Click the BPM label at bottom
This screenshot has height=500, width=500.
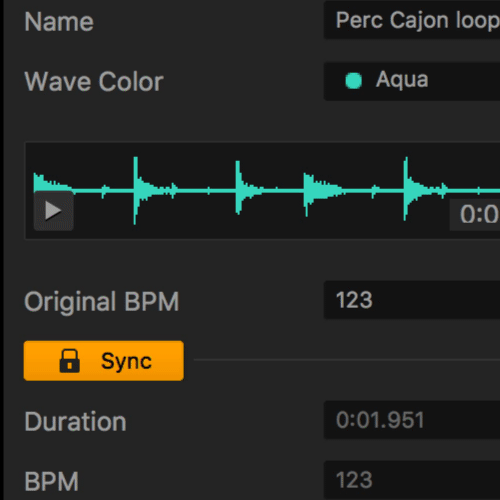click(52, 481)
